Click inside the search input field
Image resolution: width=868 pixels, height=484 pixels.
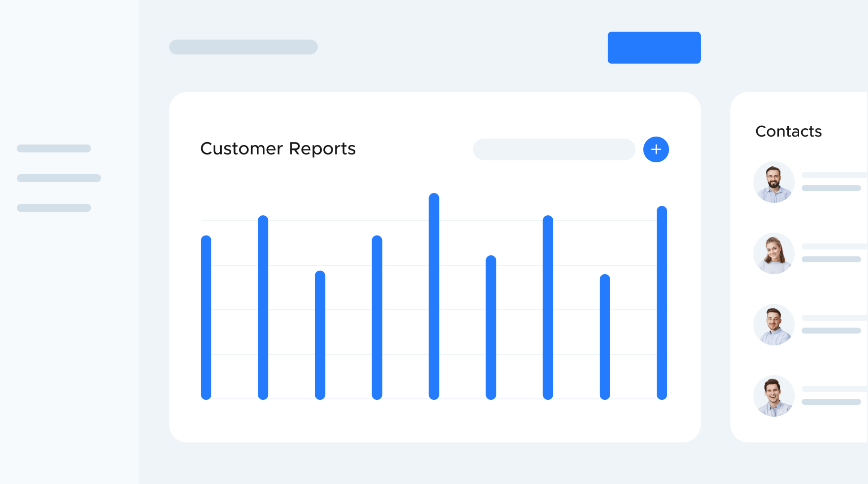point(554,149)
